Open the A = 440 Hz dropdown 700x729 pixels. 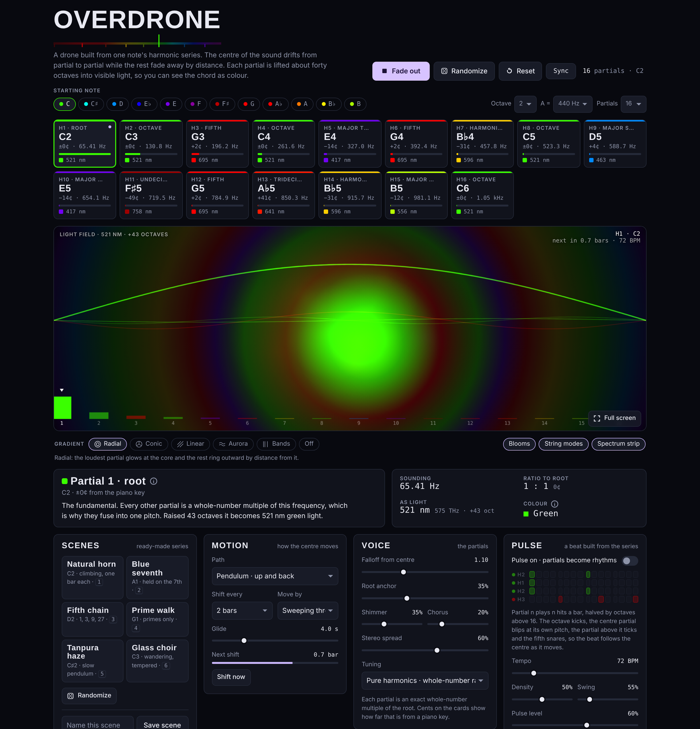572,104
